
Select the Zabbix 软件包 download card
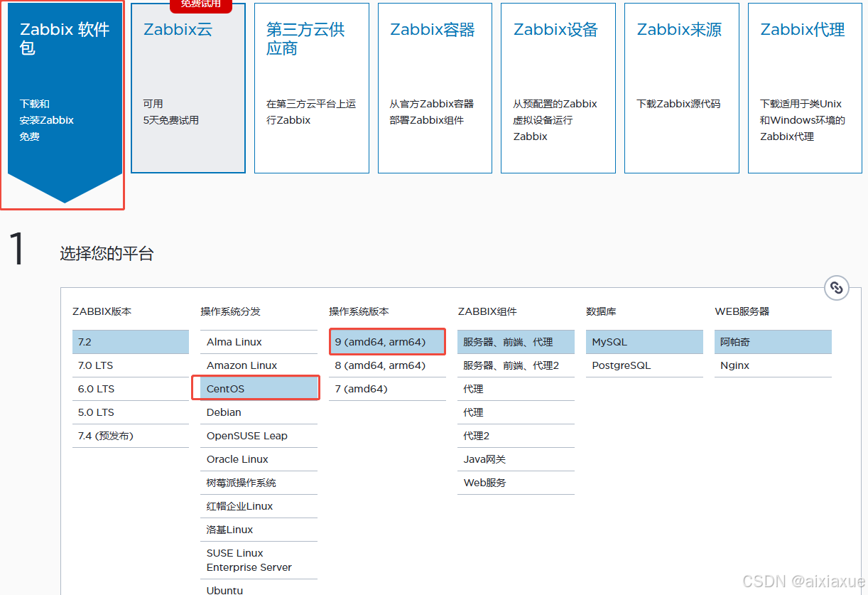tap(65, 103)
